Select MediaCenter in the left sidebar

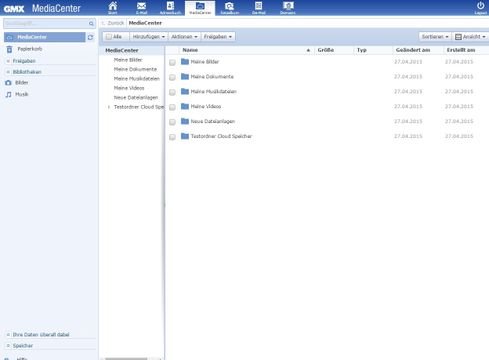pyautogui.click(x=45, y=37)
